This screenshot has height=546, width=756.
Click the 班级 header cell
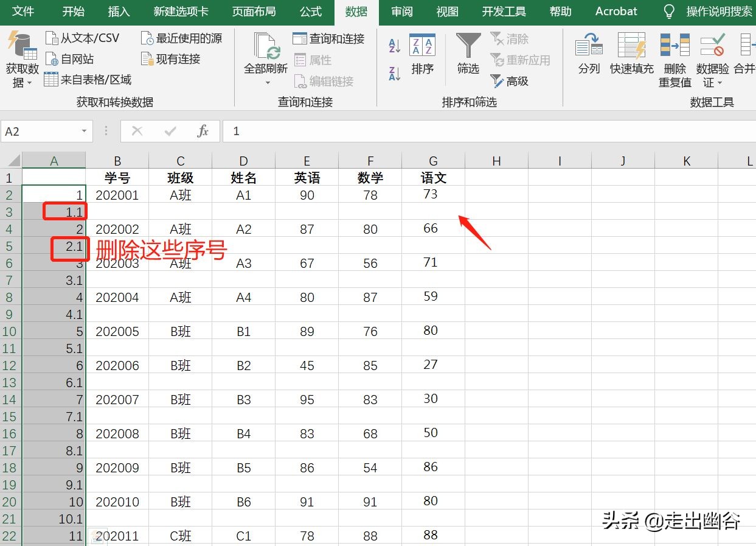pyautogui.click(x=181, y=178)
